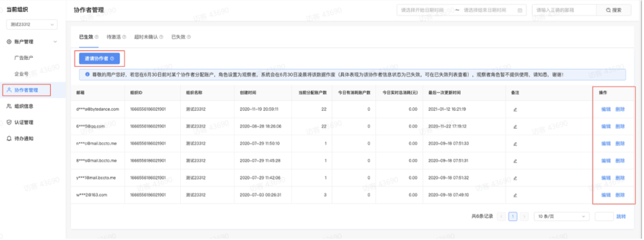Click the gear icon beside 账户管理

coord(9,42)
